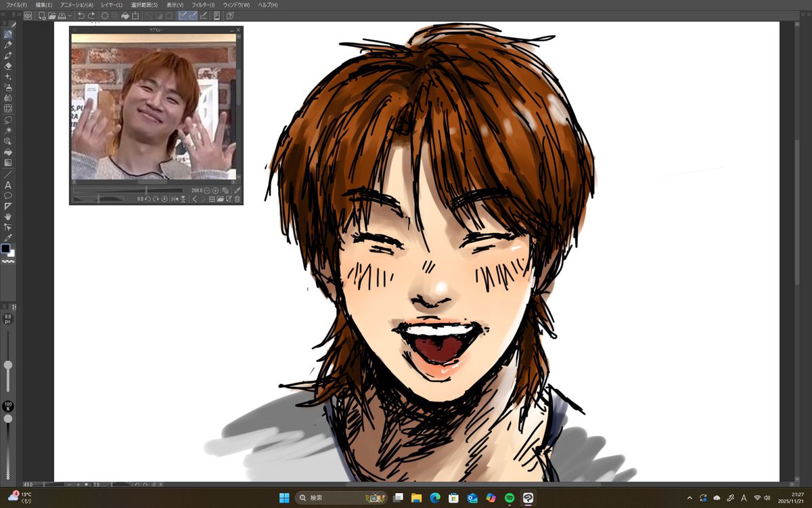Open the ウィンドウ(W) menu

click(x=236, y=5)
